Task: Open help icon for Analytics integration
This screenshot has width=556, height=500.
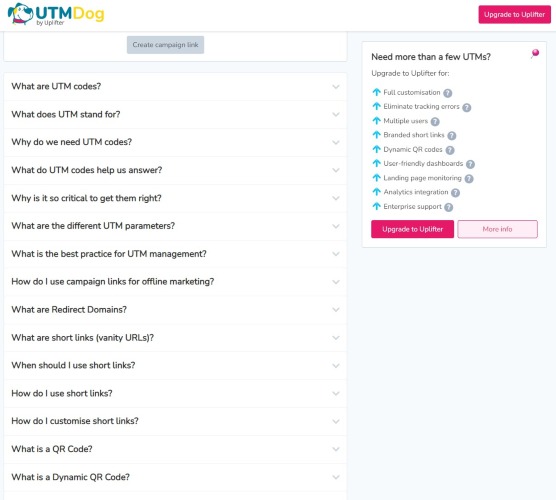Action: coord(456,193)
